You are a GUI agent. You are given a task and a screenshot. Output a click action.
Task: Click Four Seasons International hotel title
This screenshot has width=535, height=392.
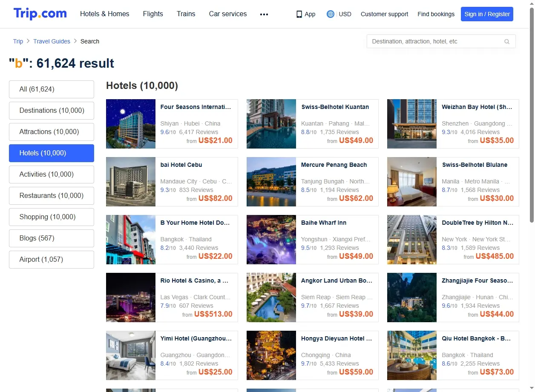click(x=196, y=107)
